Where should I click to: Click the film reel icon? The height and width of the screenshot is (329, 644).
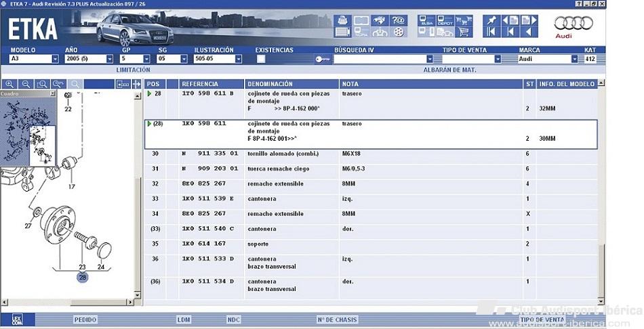[x=398, y=32]
